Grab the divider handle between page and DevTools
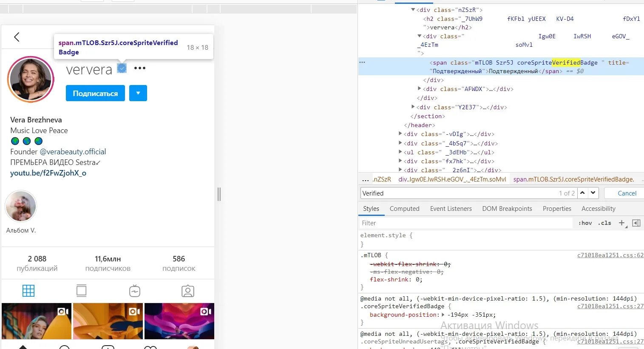The height and width of the screenshot is (349, 644). [x=219, y=194]
